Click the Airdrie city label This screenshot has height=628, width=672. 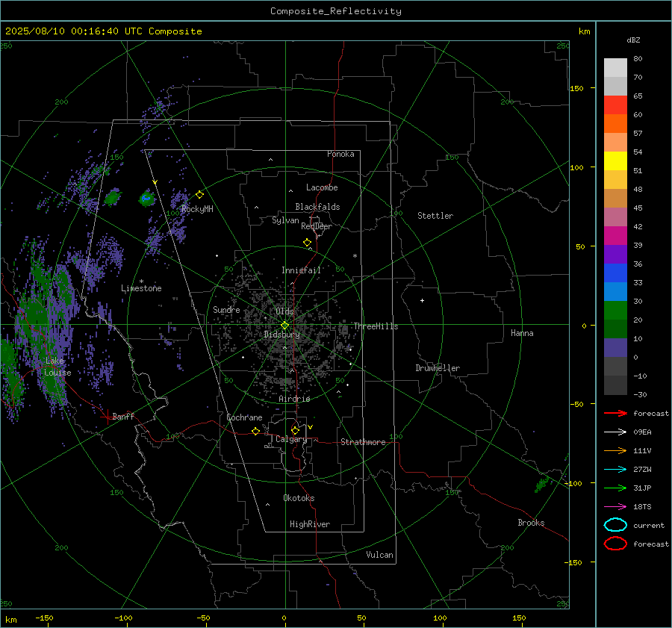[x=294, y=399]
